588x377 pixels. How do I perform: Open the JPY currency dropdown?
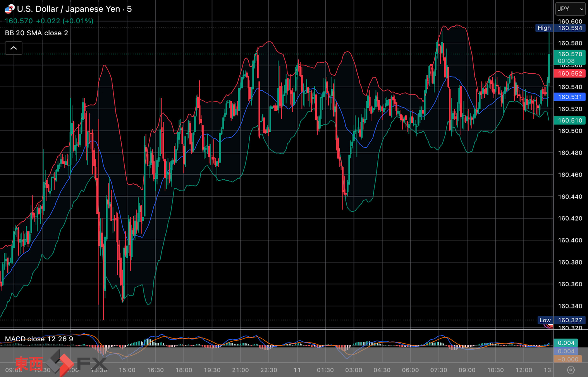pyautogui.click(x=570, y=9)
